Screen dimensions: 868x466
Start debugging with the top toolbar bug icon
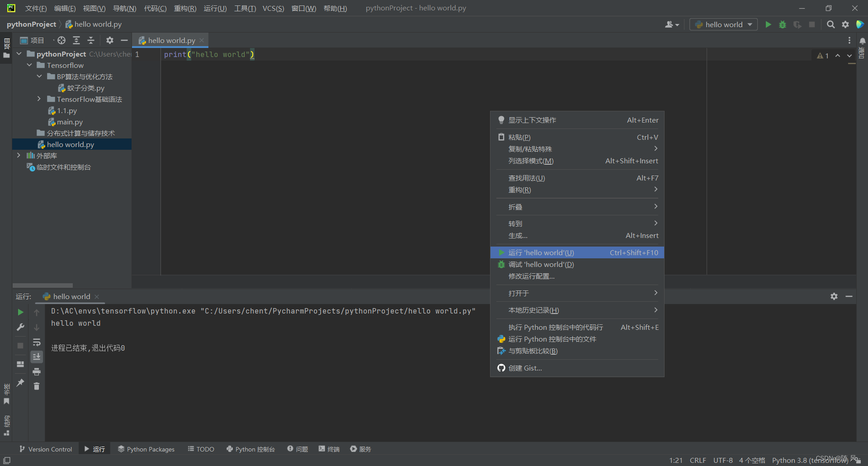(783, 24)
